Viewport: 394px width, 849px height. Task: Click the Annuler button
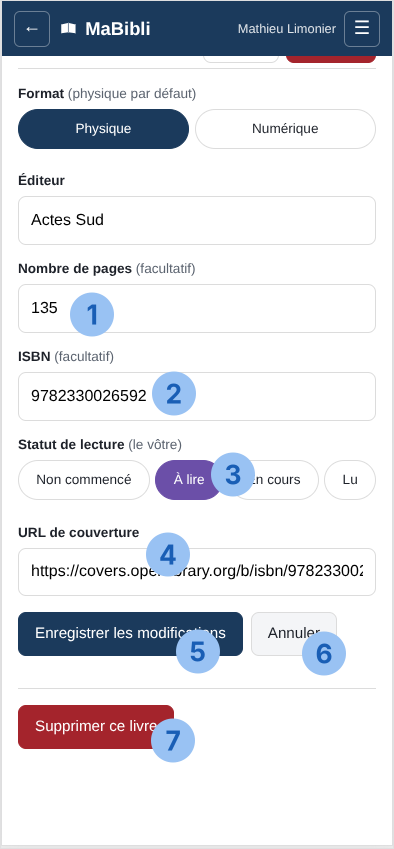(294, 634)
